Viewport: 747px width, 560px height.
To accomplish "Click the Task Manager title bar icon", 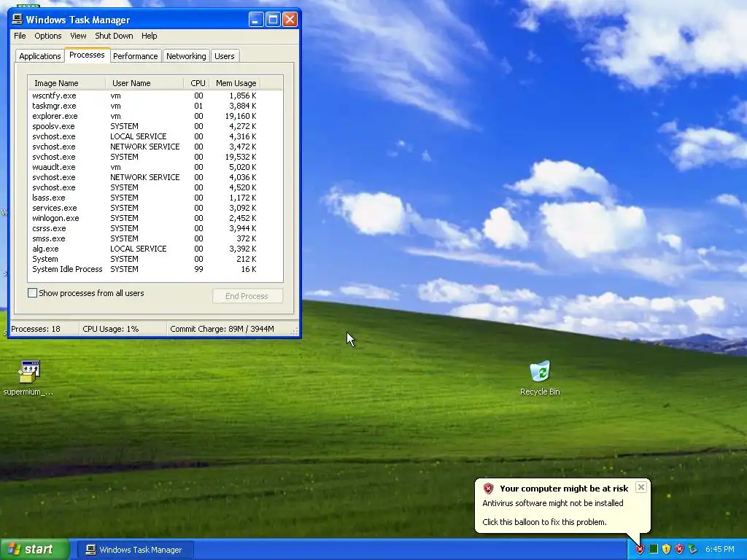I will (18, 20).
